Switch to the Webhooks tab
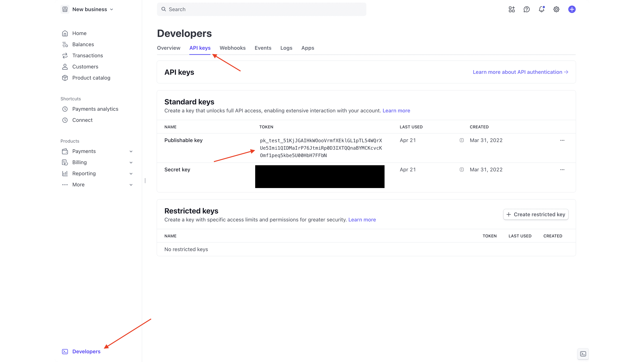The width and height of the screenshot is (644, 362). coord(233,48)
